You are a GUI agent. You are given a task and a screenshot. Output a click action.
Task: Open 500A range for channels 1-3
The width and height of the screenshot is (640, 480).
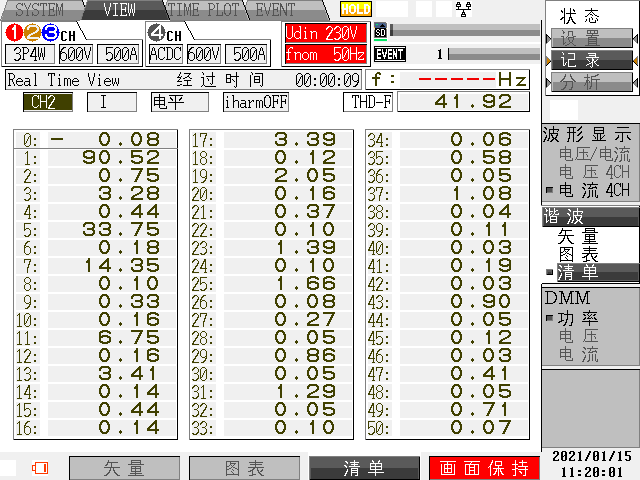120,54
